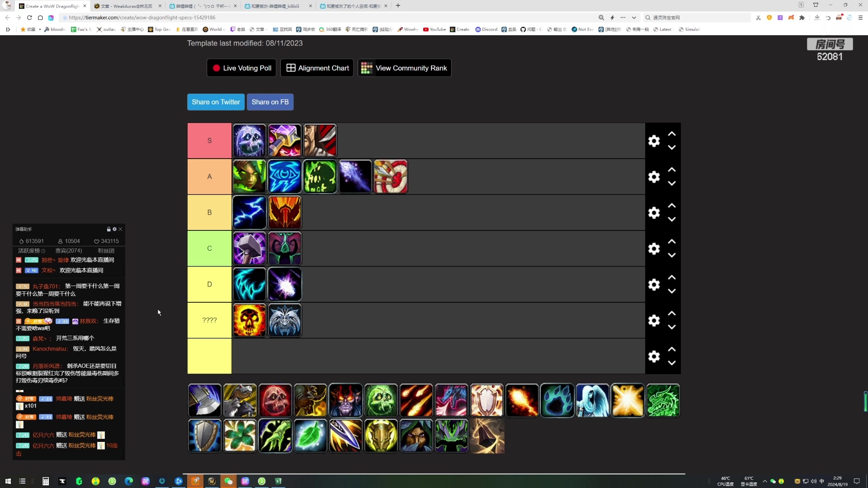Share on Twitter

(216, 102)
